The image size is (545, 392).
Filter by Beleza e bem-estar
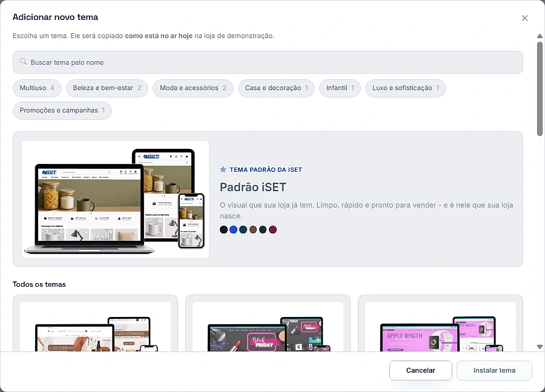coord(107,88)
